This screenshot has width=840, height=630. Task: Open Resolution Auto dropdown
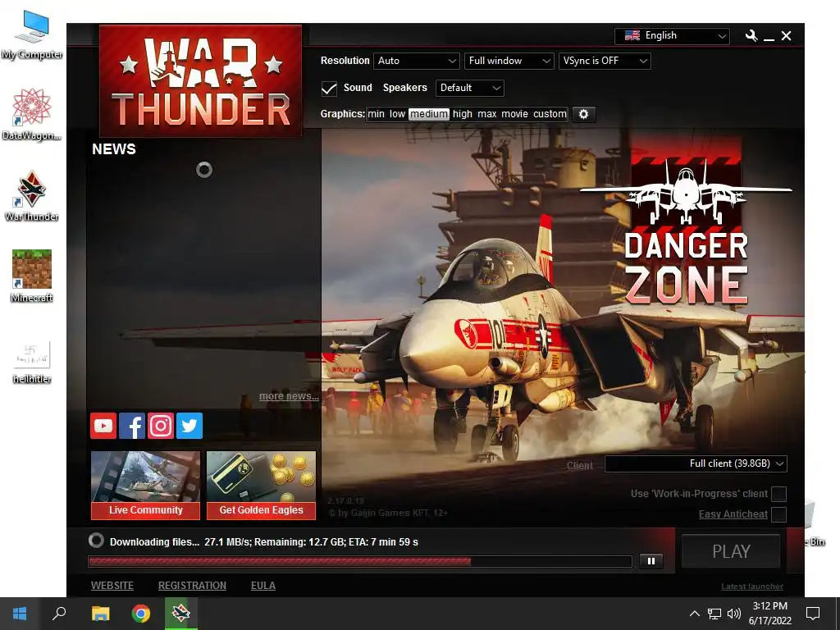pyautogui.click(x=417, y=61)
